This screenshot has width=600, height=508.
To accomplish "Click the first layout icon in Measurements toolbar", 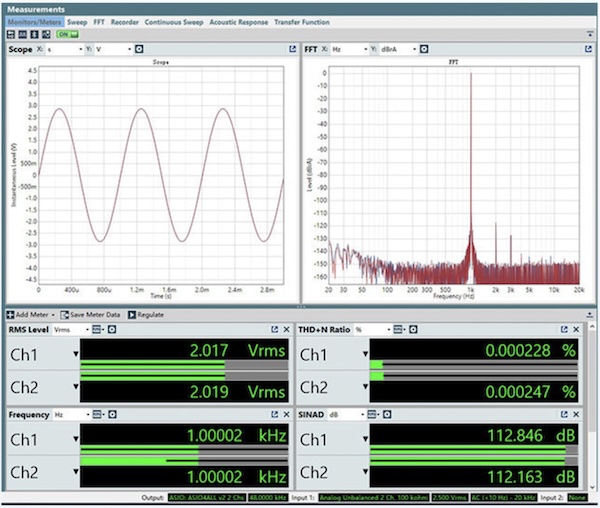I will coord(11,34).
